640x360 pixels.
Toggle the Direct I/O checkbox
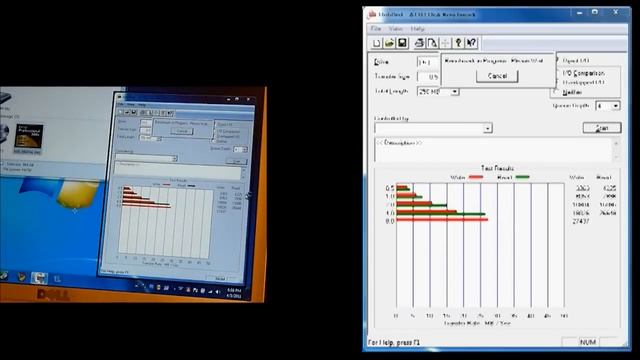coord(557,60)
